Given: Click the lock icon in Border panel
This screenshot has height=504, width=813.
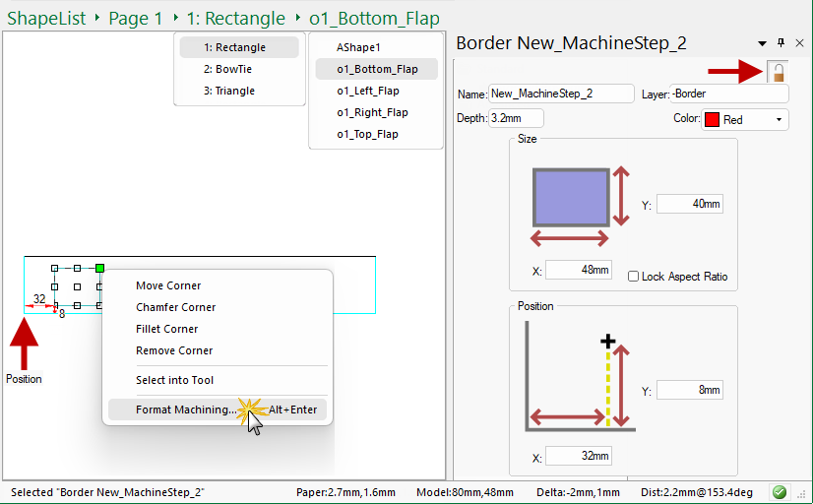Looking at the screenshot, I should coord(778,71).
